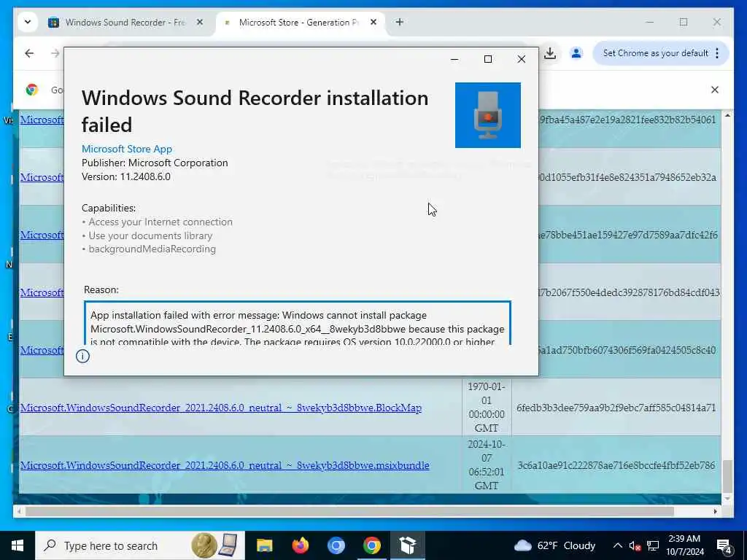The height and width of the screenshot is (560, 747).
Task: Open Chrome downloads icon
Action: (x=550, y=53)
